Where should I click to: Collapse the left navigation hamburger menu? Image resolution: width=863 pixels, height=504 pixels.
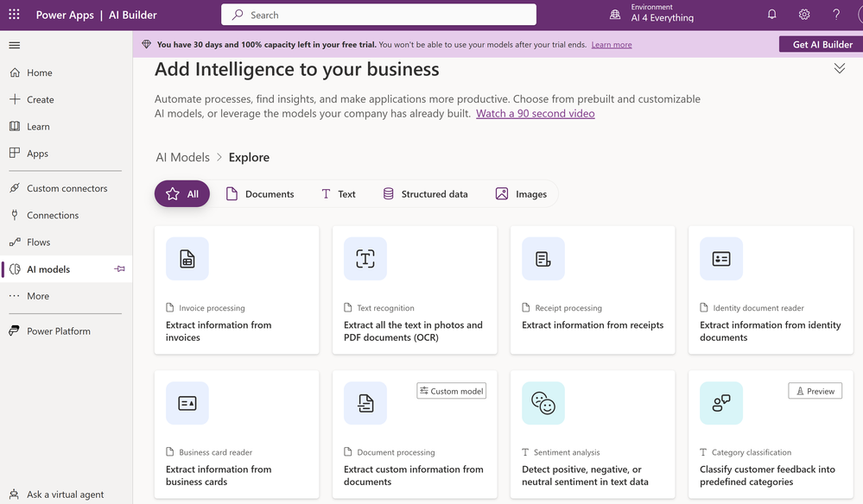15,45
